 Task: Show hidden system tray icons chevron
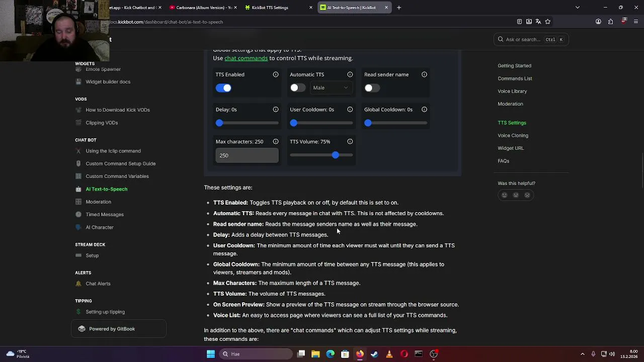[x=583, y=354]
